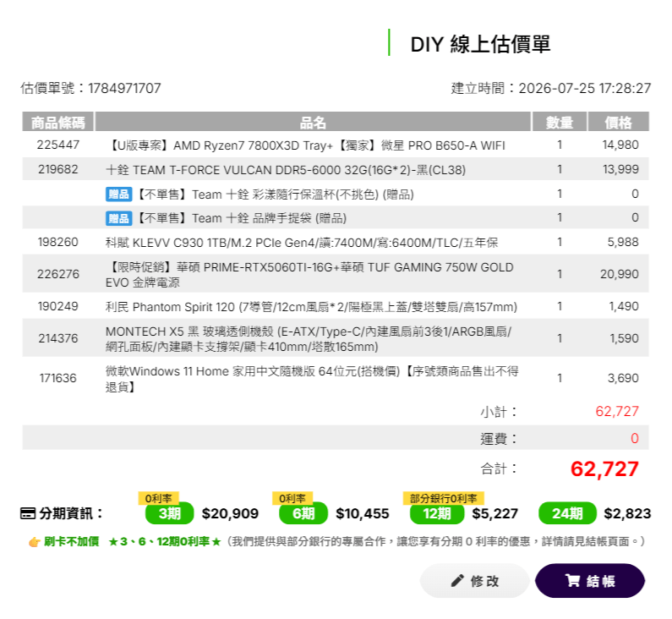Click the 運費 label

(499, 439)
